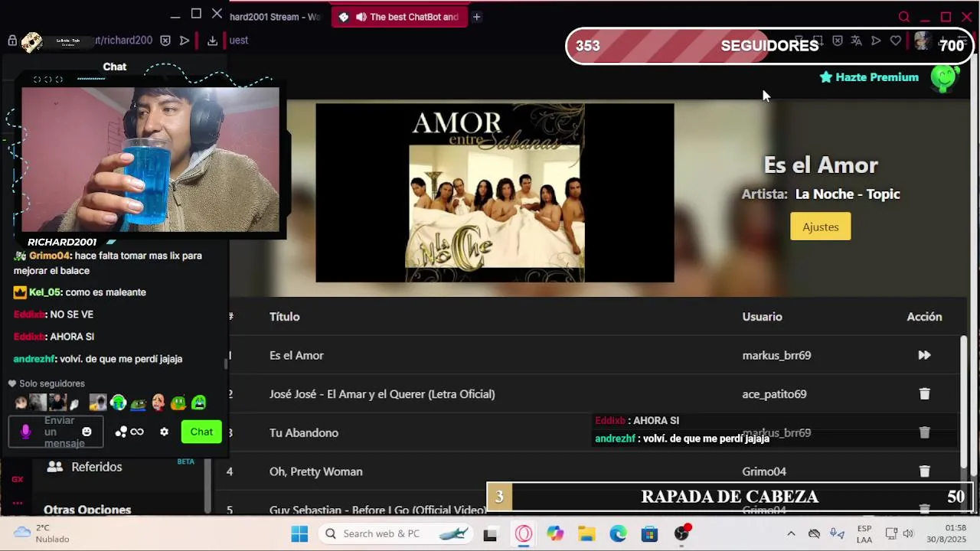Click chat username andrezhf

(x=34, y=359)
